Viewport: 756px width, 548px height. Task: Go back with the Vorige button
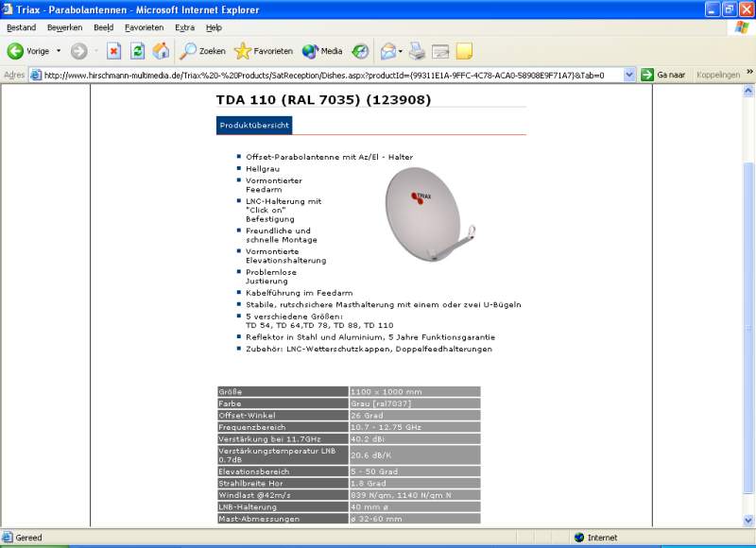tap(28, 51)
